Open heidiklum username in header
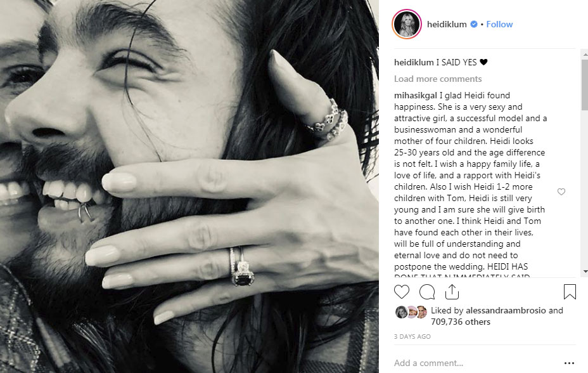 442,25
